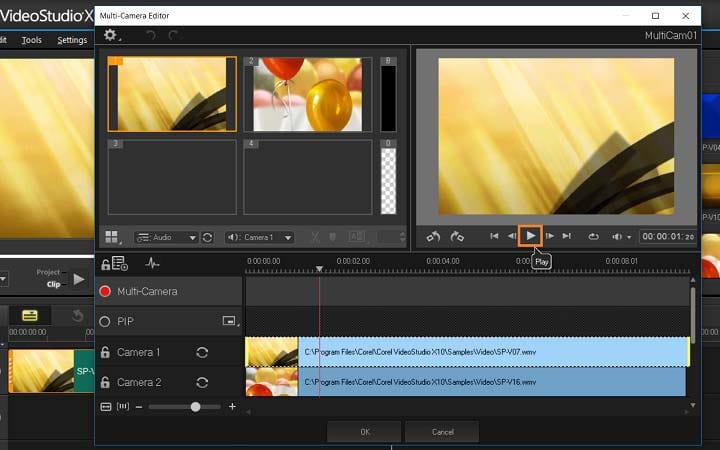Click the source manager icon above track list
The width and height of the screenshot is (720, 450).
120,264
